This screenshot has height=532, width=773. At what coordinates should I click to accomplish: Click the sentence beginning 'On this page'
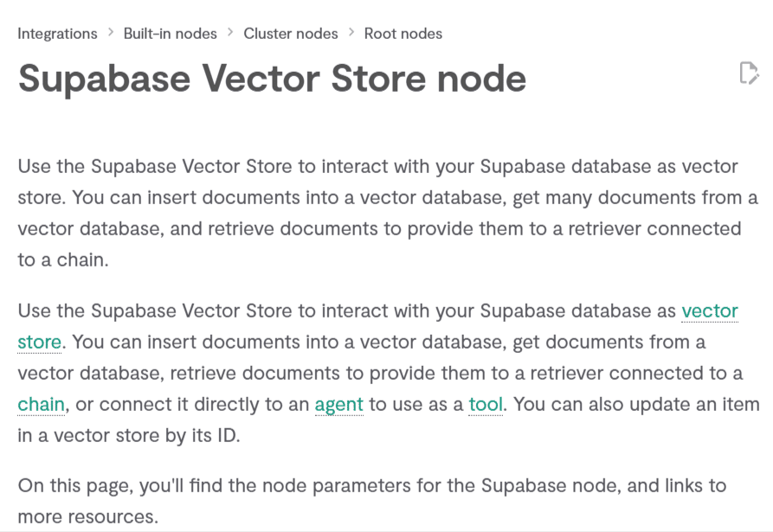(372, 485)
